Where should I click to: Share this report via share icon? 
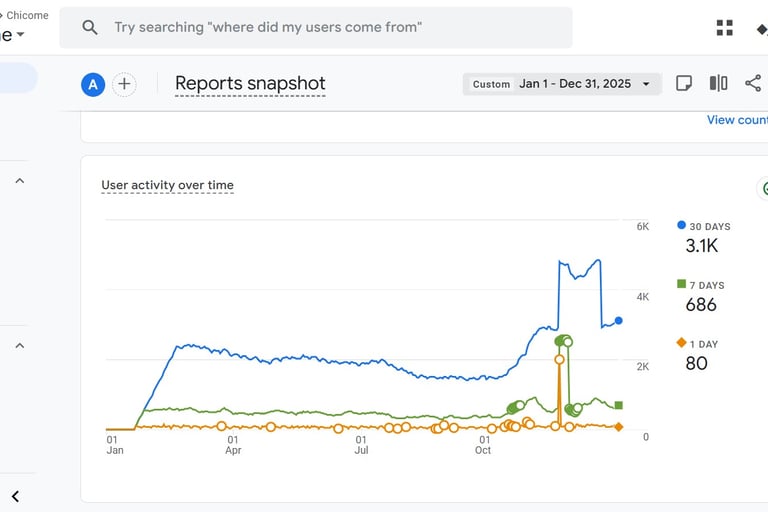click(x=753, y=84)
